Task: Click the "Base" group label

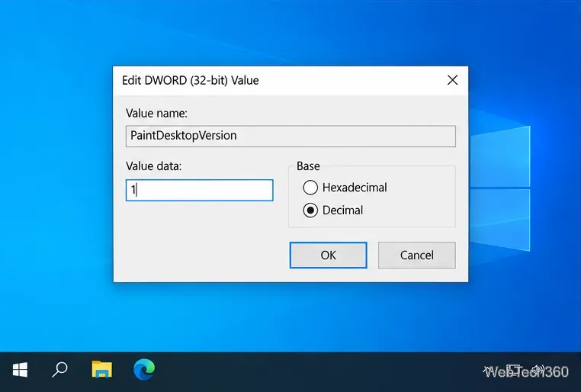Action: click(308, 166)
